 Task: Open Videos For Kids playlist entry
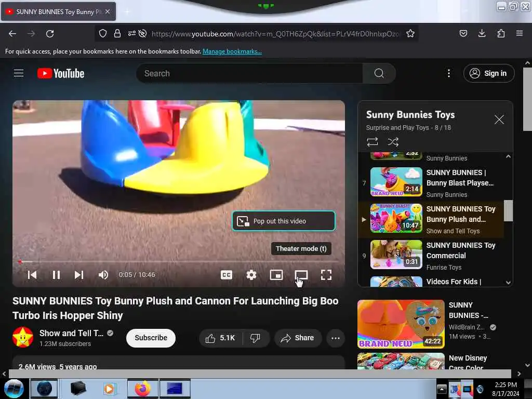(x=432, y=282)
